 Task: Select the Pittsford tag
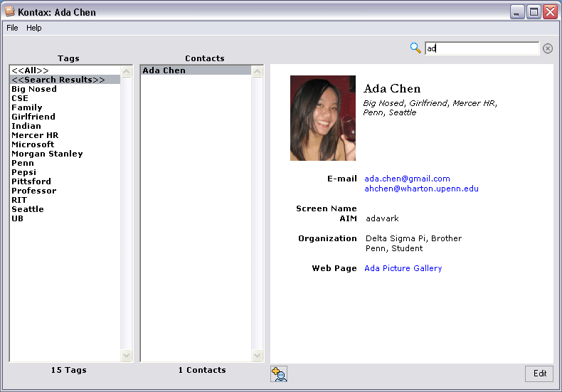pos(65,181)
